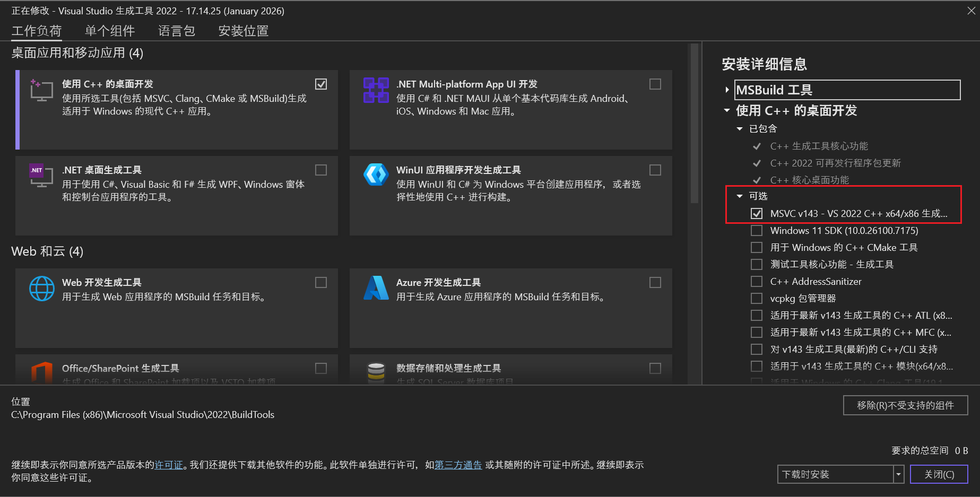Click the 移除不受支持的组件 button
The width and height of the screenshot is (980, 497).
(x=905, y=405)
